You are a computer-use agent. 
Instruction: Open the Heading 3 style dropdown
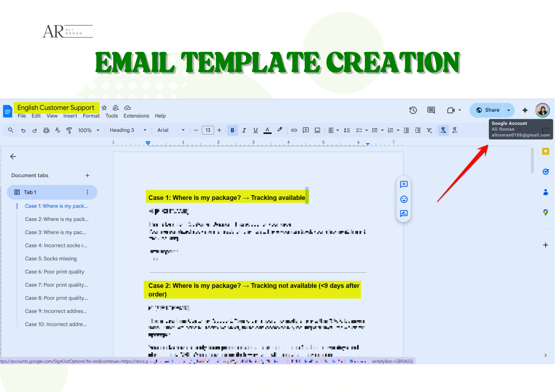tap(128, 130)
